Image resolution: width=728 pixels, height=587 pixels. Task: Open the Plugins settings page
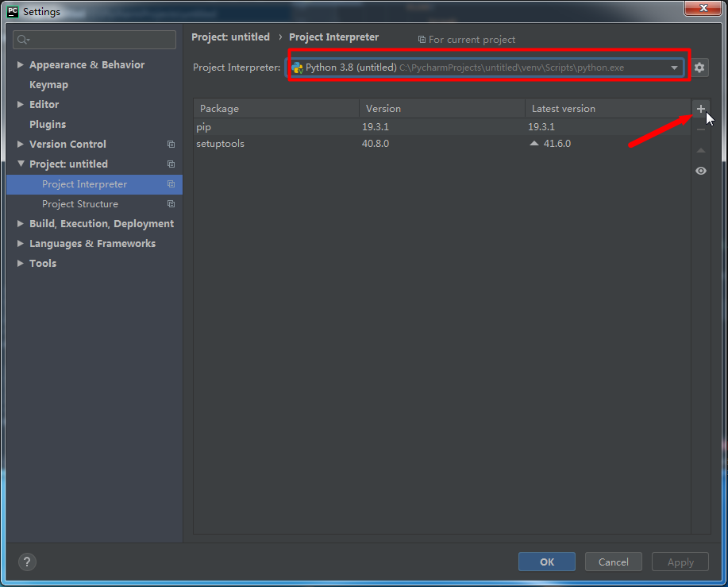(x=48, y=125)
